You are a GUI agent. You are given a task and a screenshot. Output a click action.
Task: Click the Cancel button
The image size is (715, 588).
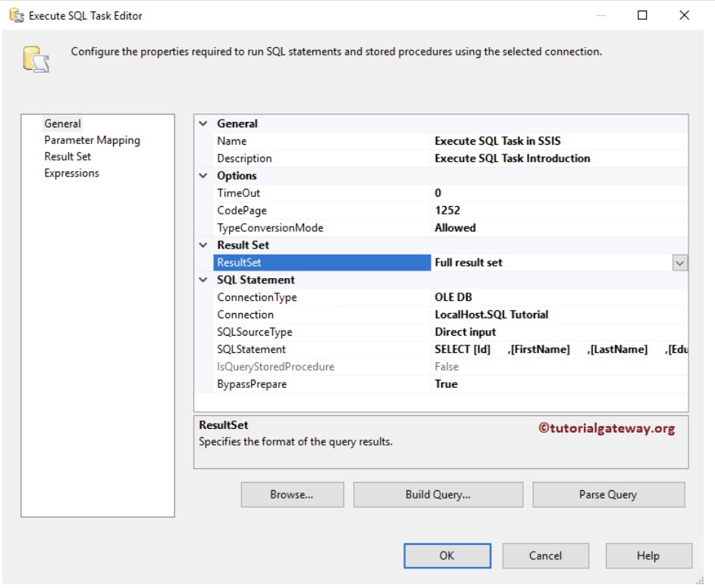(545, 555)
